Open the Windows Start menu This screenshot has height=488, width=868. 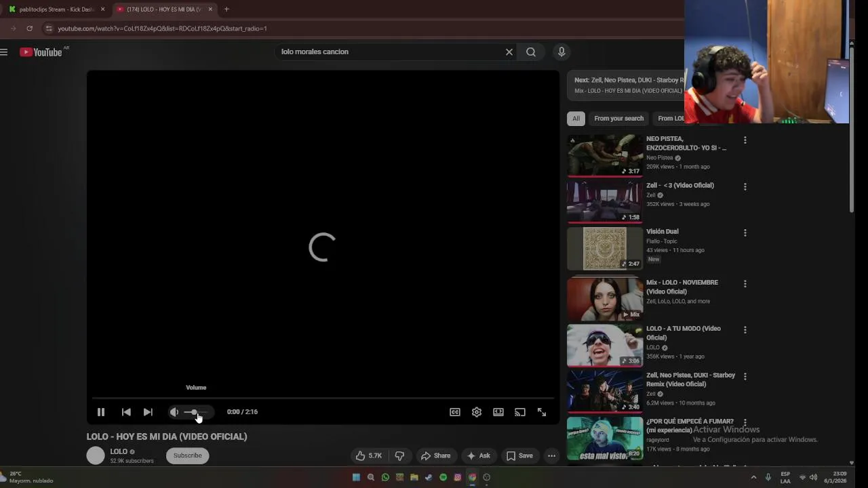point(356,477)
